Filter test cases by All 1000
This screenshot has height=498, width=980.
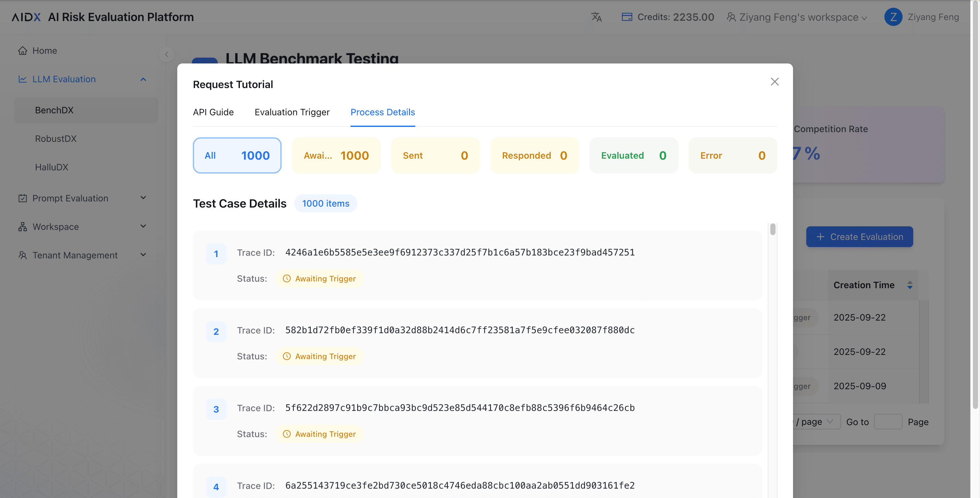[237, 155]
